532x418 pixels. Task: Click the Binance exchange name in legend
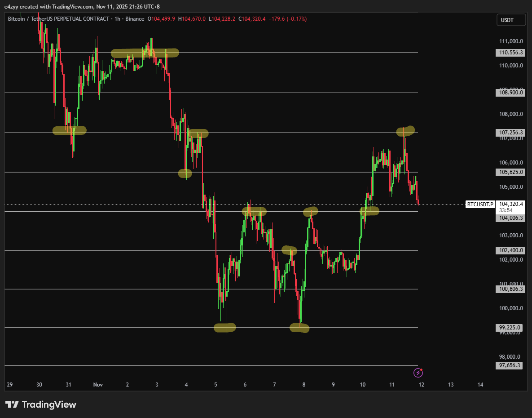[135, 19]
